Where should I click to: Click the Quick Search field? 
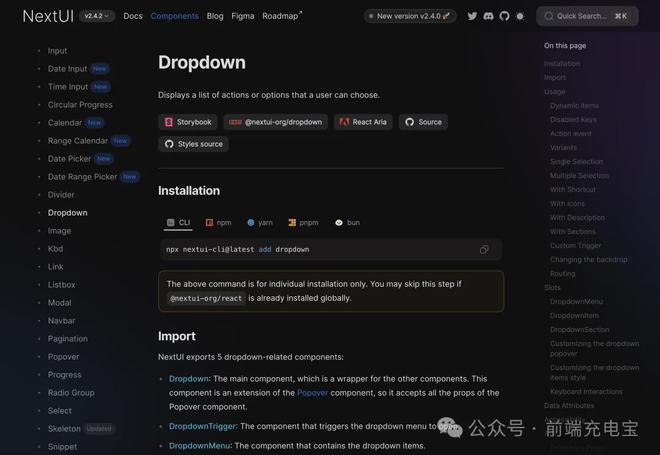point(587,16)
